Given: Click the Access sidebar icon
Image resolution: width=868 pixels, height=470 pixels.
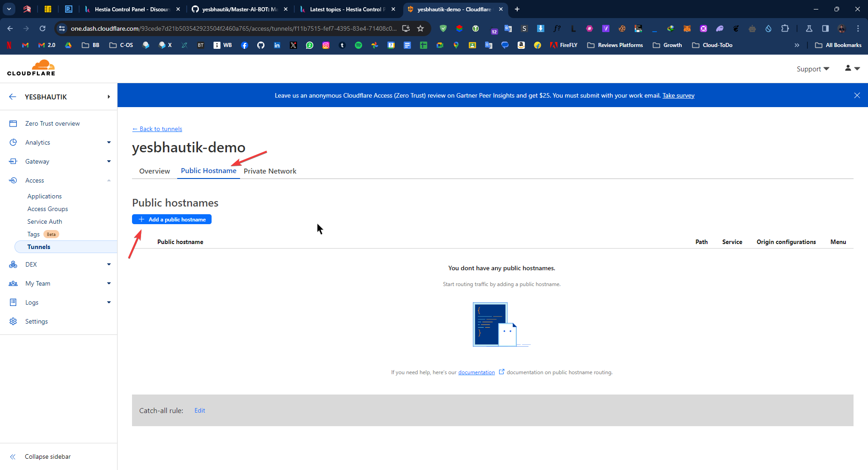Looking at the screenshot, I should [13, 180].
